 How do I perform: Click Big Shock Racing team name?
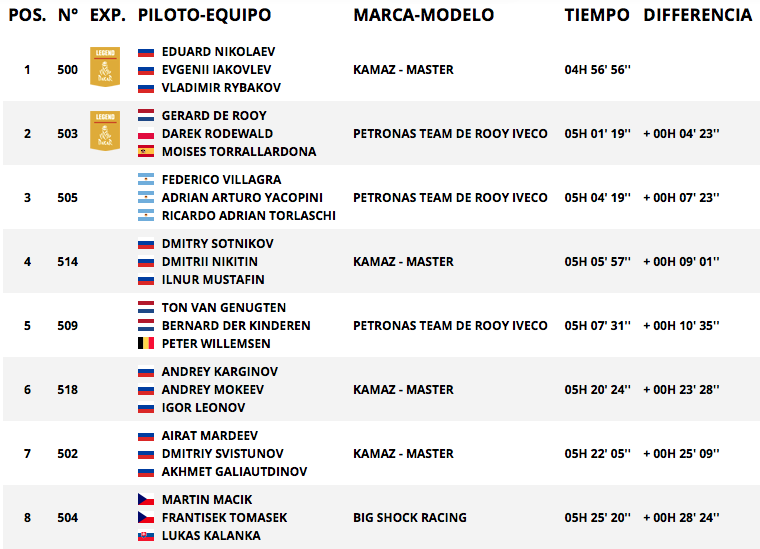tap(410, 518)
